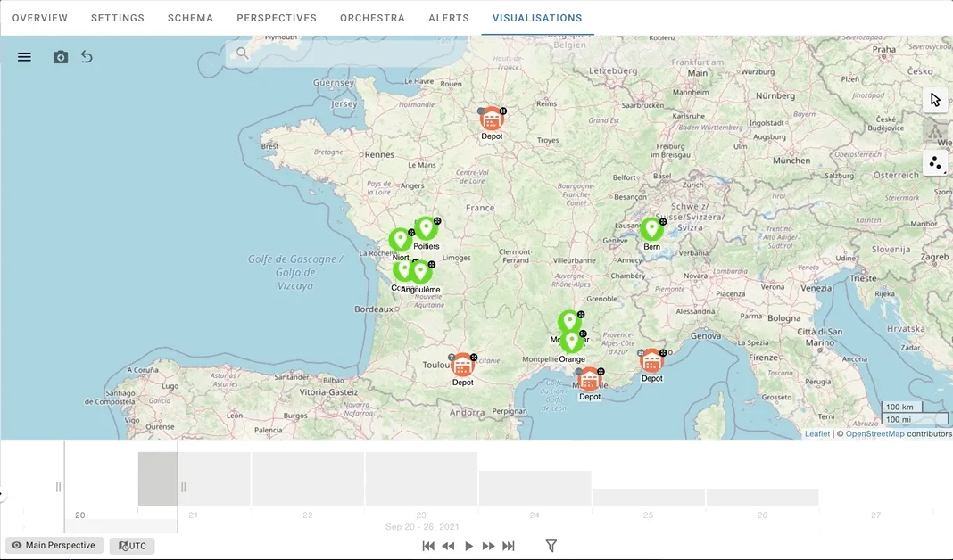The height and width of the screenshot is (560, 953).
Task: Jump to timeline end
Action: [x=509, y=546]
